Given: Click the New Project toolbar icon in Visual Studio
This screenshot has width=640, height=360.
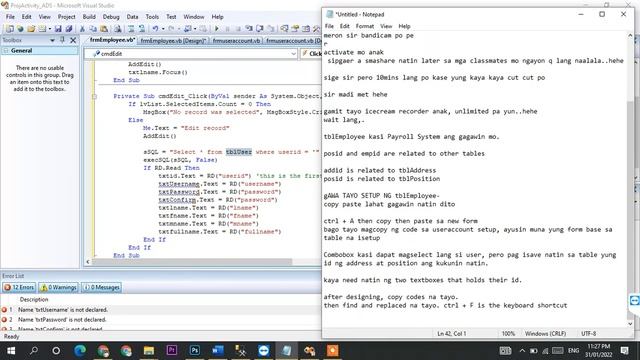Looking at the screenshot, I should click(9, 29).
